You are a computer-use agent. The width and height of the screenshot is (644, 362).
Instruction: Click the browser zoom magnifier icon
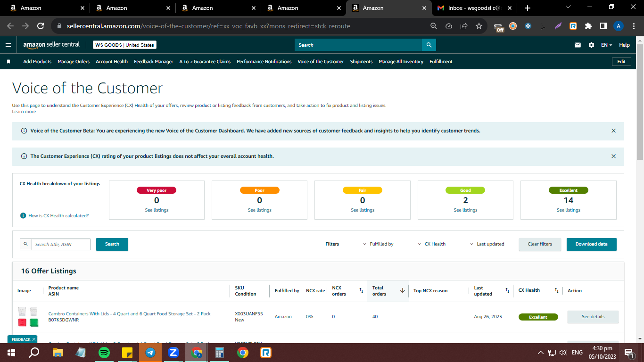pyautogui.click(x=434, y=26)
